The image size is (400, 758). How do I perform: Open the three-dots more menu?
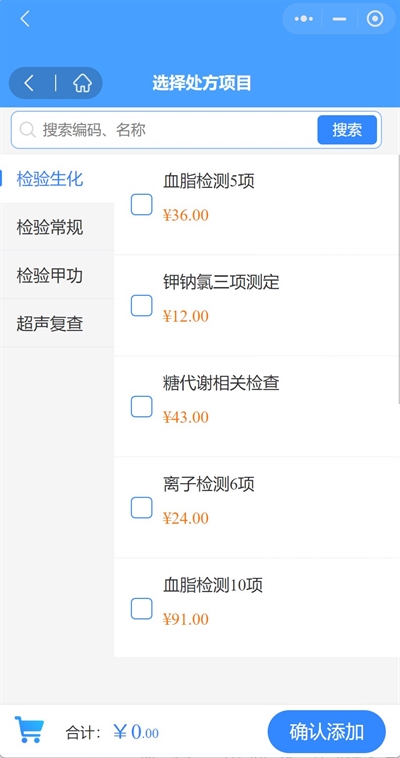pyautogui.click(x=303, y=19)
